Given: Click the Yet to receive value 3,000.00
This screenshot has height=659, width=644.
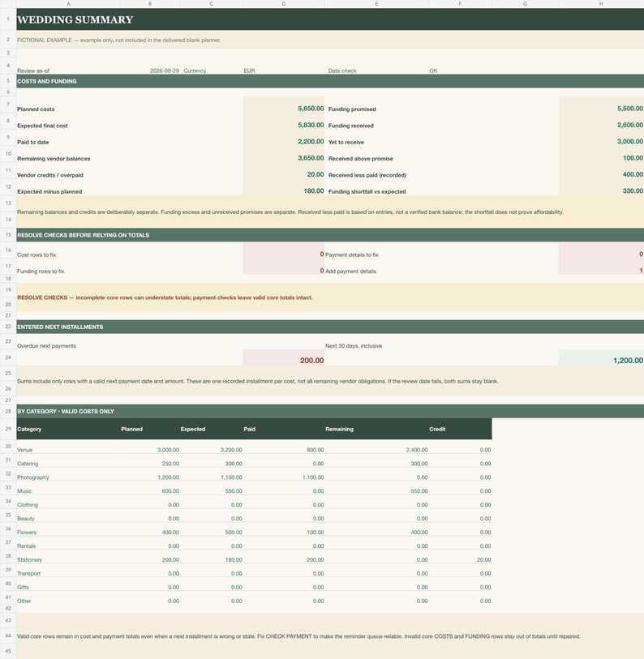Looking at the screenshot, I should (x=629, y=141).
